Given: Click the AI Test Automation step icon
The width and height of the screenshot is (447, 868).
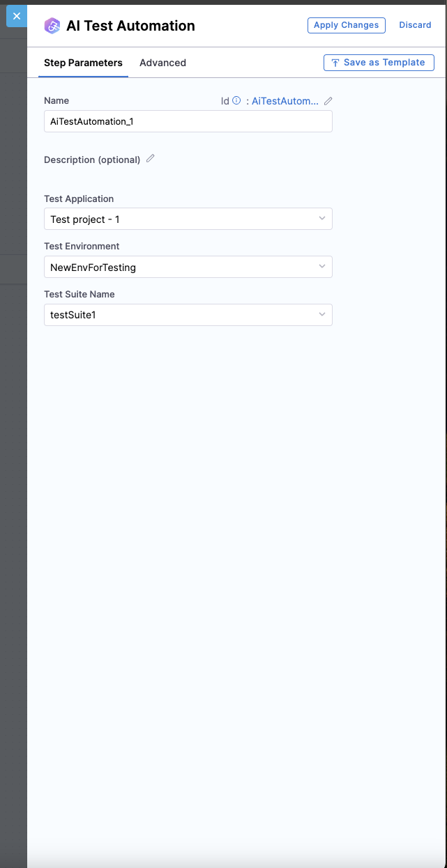Looking at the screenshot, I should 52,25.
